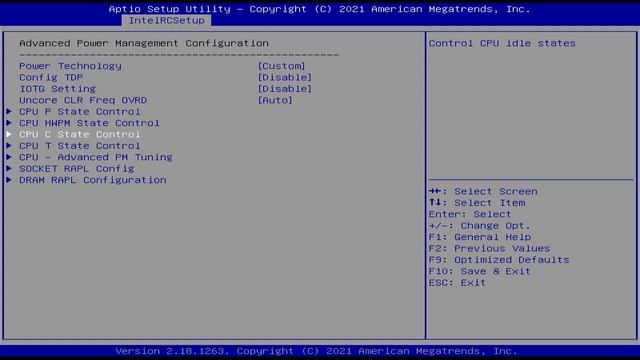
Task: Click the 'F10: Save & Exit' hint
Action: tap(480, 271)
